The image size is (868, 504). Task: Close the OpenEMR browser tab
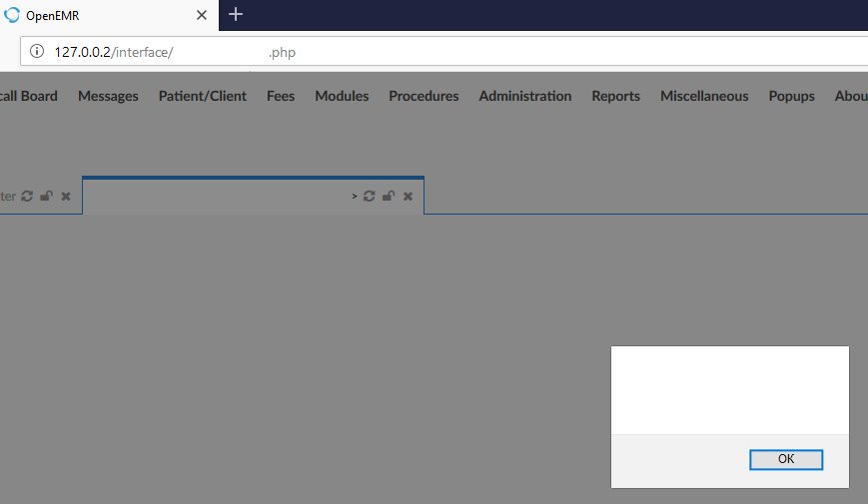[202, 15]
